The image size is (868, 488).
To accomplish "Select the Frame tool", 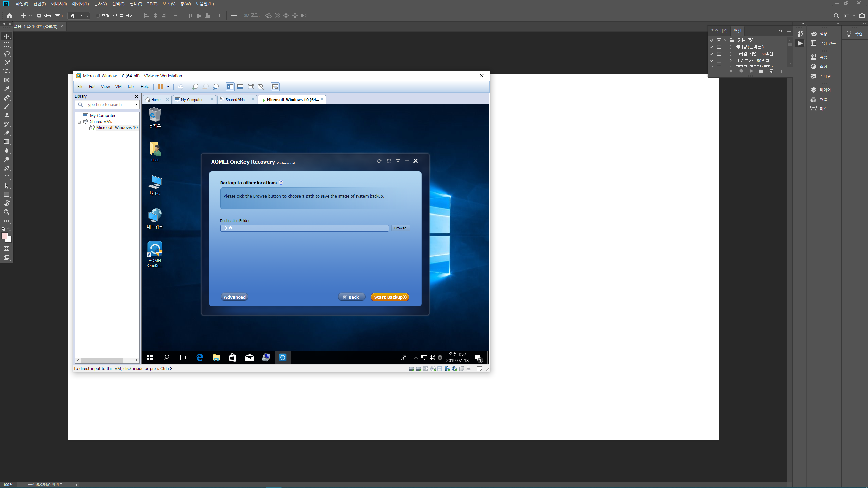I will tap(7, 80).
